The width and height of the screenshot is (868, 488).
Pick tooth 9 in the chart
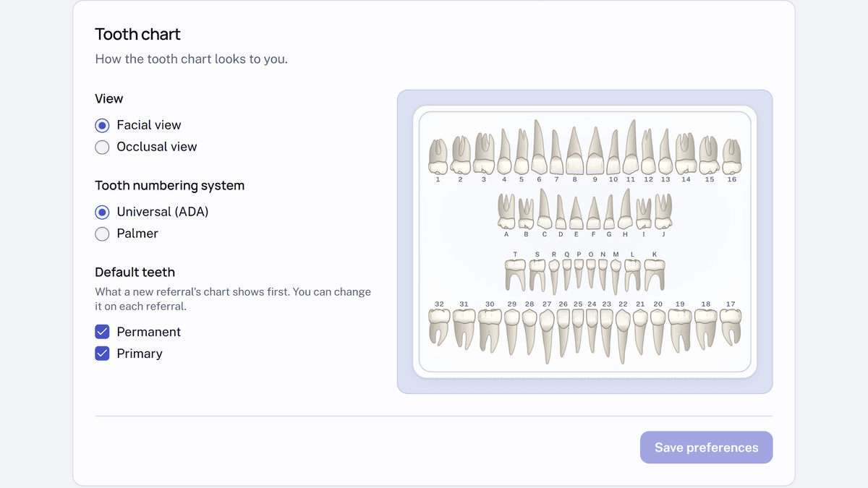(x=595, y=150)
